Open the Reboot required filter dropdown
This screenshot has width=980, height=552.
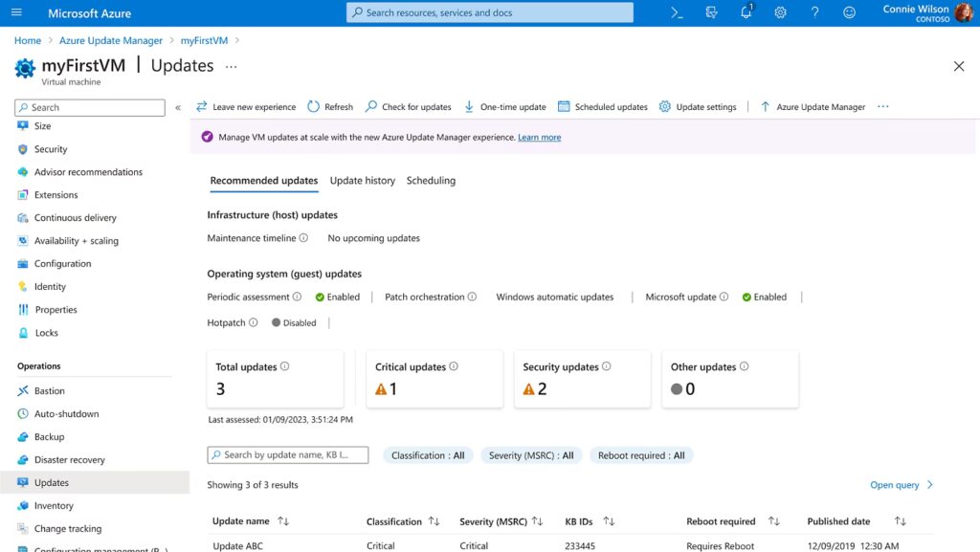[641, 455]
